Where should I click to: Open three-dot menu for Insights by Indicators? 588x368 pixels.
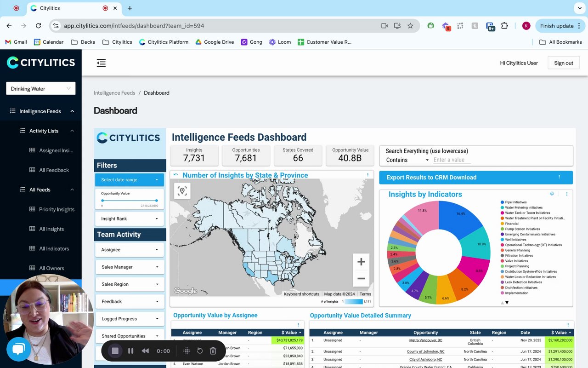click(567, 194)
